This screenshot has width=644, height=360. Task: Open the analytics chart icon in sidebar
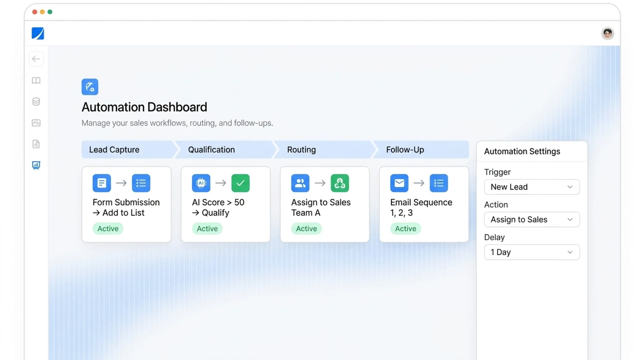tap(36, 165)
